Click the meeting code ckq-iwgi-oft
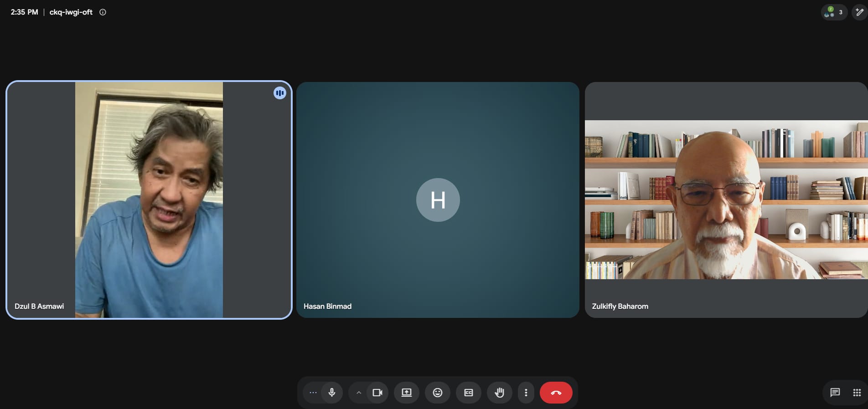The image size is (868, 409). tap(71, 12)
